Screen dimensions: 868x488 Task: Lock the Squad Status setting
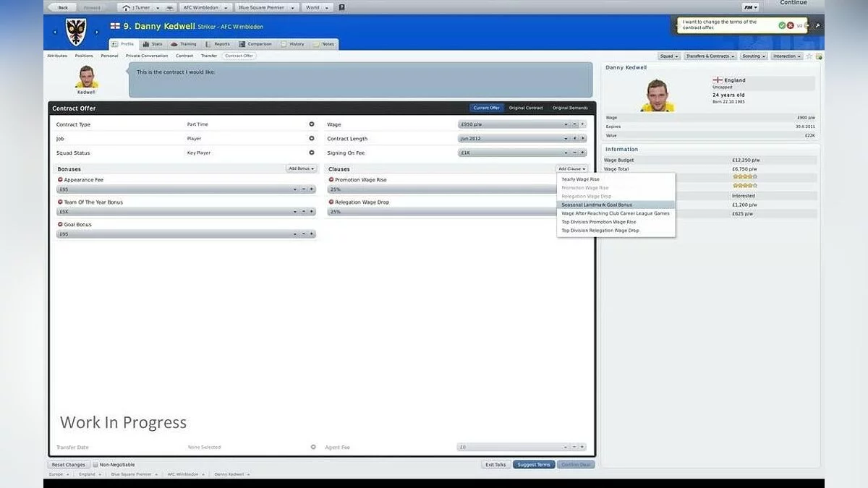(x=312, y=153)
